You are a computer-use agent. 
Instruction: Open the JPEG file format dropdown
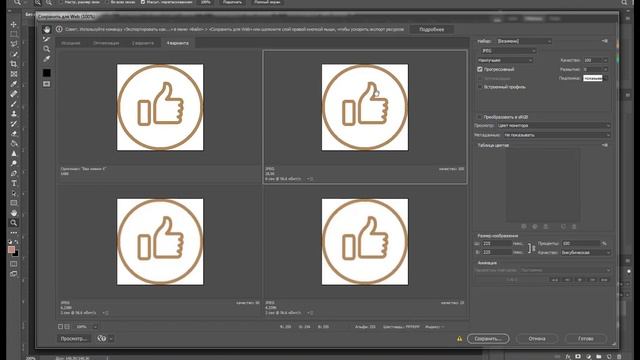click(x=508, y=51)
